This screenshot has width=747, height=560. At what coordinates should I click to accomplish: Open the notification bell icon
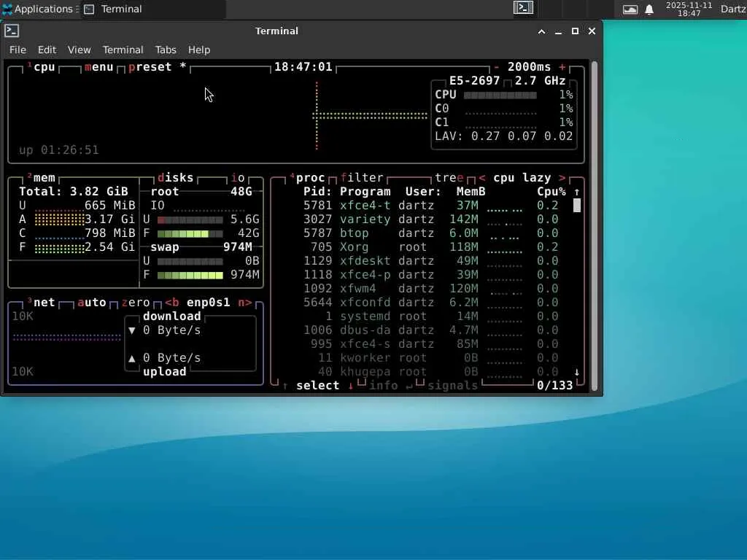point(649,9)
